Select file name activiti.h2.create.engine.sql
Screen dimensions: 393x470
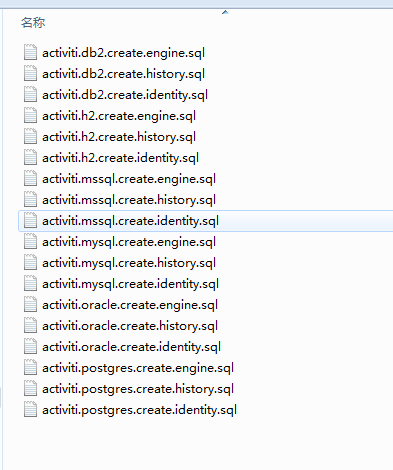(119, 116)
